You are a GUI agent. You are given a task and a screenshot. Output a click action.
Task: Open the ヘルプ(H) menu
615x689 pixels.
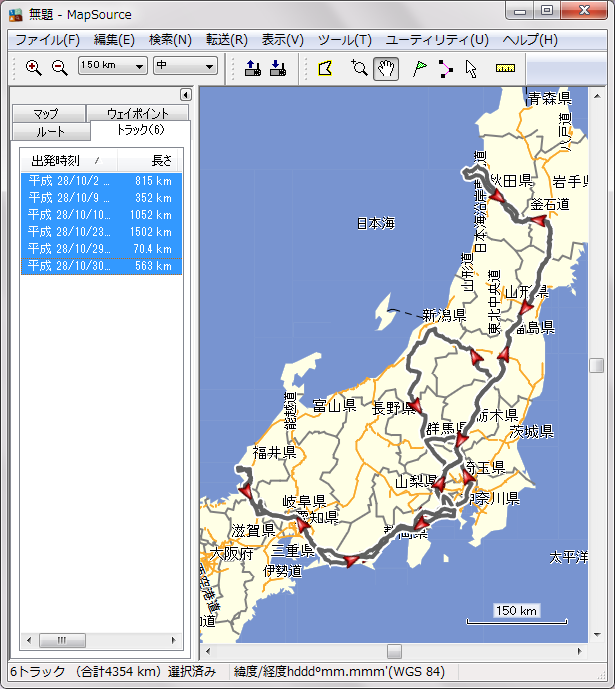pyautogui.click(x=530, y=40)
